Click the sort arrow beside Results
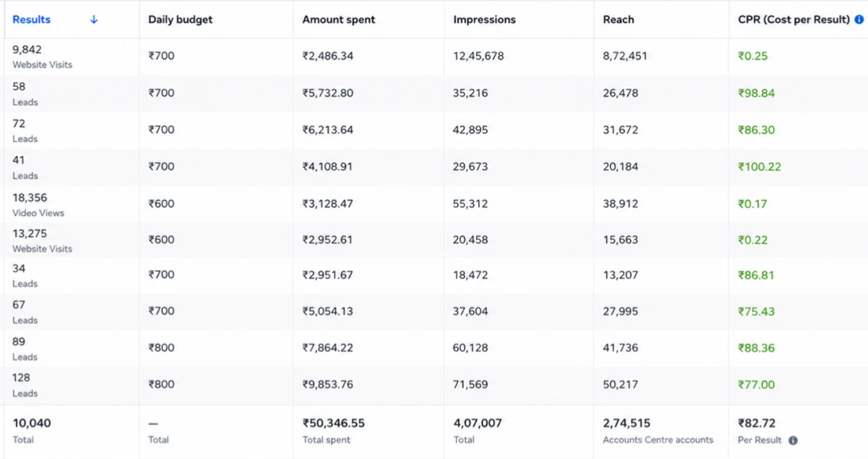This screenshot has height=459, width=868. (94, 19)
